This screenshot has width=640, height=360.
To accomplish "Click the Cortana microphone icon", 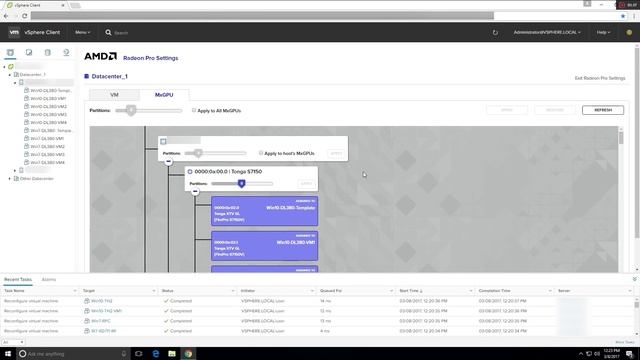I will pyautogui.click(x=124, y=353).
